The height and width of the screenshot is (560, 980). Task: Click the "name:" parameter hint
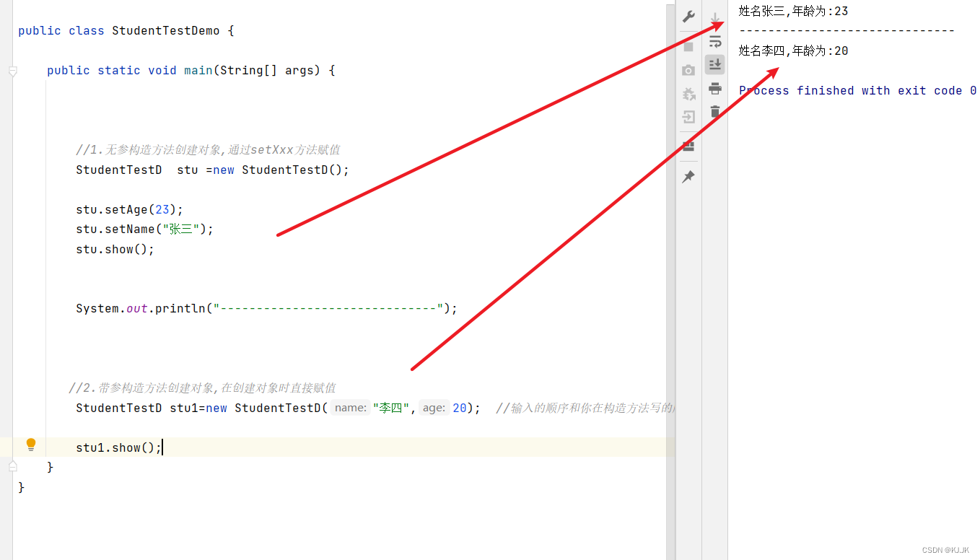tap(351, 408)
